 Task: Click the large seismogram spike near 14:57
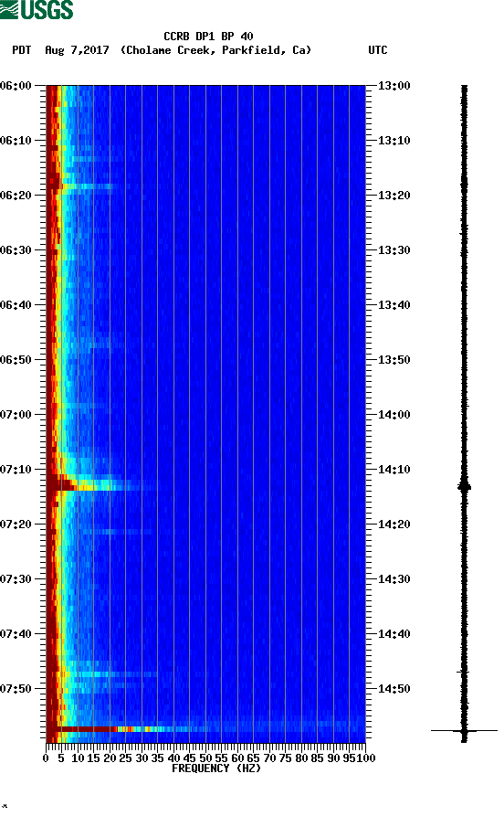point(464,731)
